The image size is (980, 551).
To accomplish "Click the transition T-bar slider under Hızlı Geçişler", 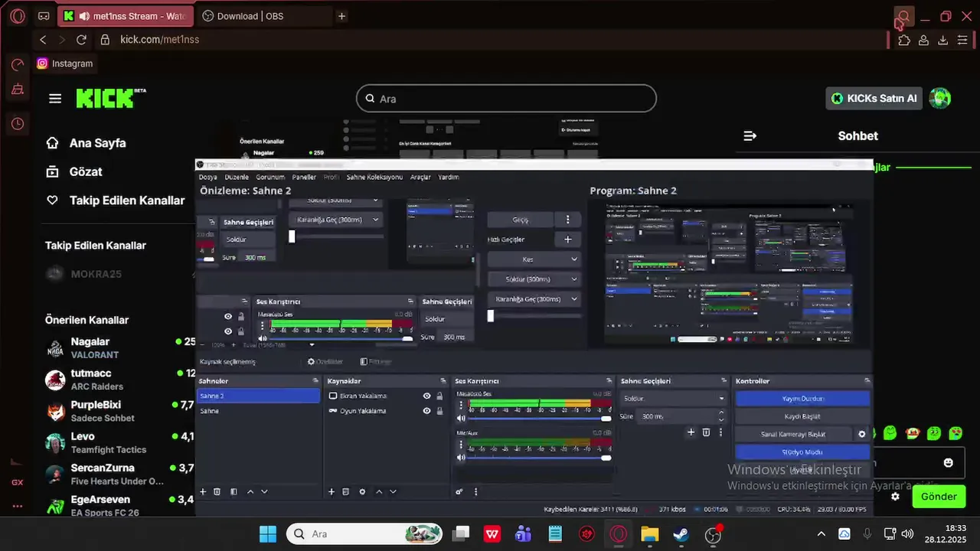I will point(534,315).
